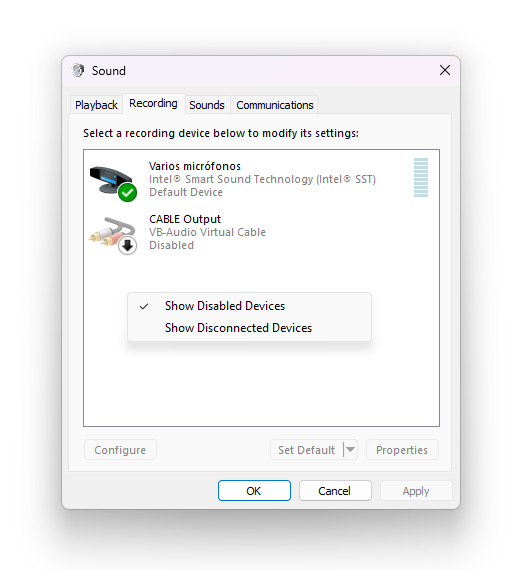Expand the Set Default dropdown arrow
This screenshot has width=521, height=570.
click(x=350, y=450)
